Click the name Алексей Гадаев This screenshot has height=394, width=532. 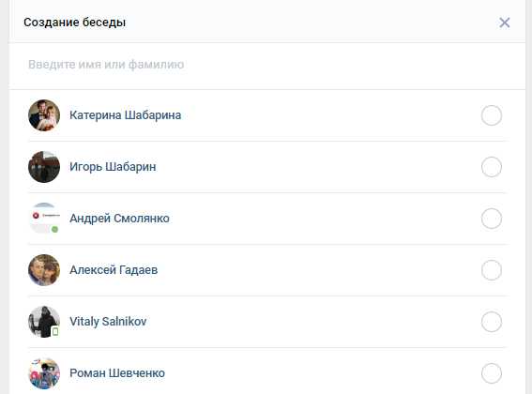tap(114, 270)
